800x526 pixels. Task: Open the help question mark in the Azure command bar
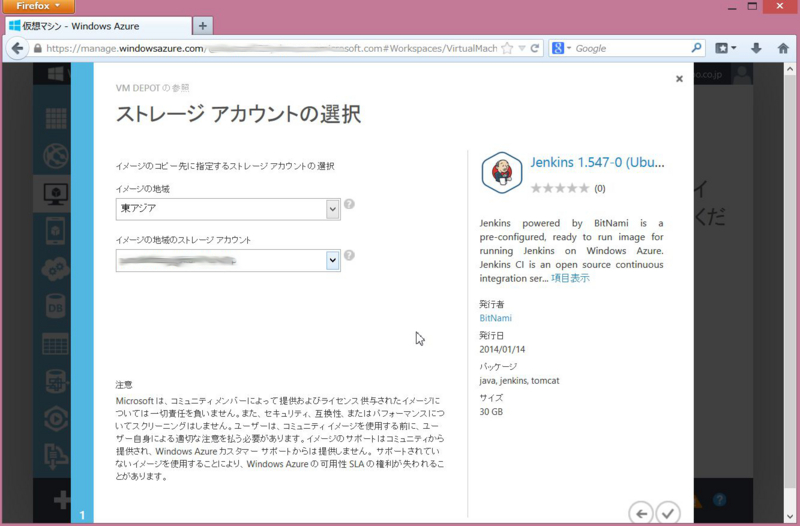pos(719,499)
